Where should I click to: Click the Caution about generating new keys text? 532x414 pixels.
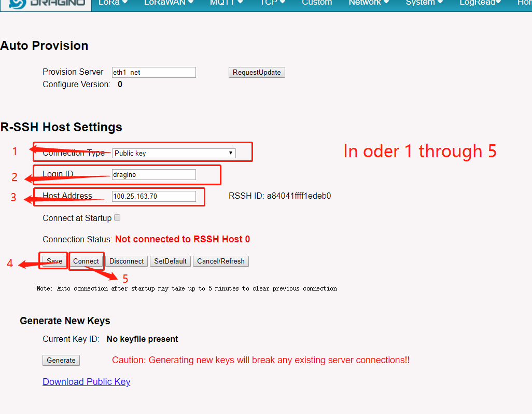click(x=261, y=360)
